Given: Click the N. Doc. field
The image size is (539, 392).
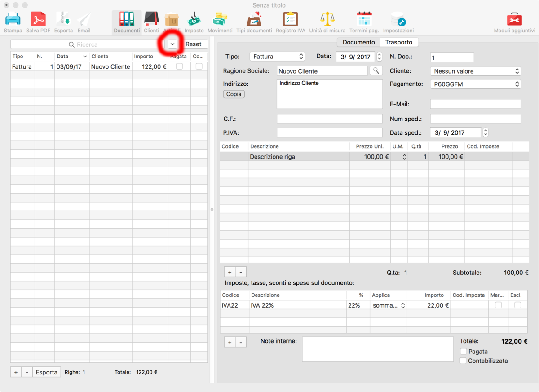Looking at the screenshot, I should pos(452,57).
